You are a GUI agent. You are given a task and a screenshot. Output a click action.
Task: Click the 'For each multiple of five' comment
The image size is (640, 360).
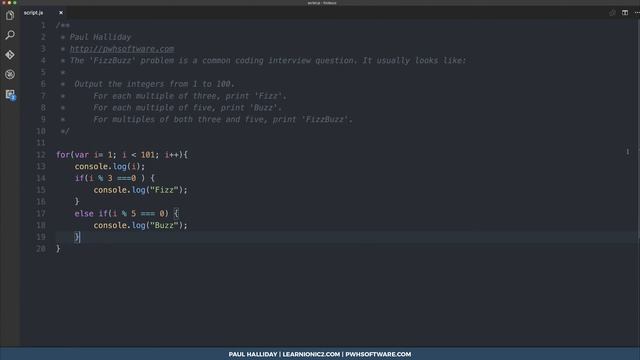(187, 108)
